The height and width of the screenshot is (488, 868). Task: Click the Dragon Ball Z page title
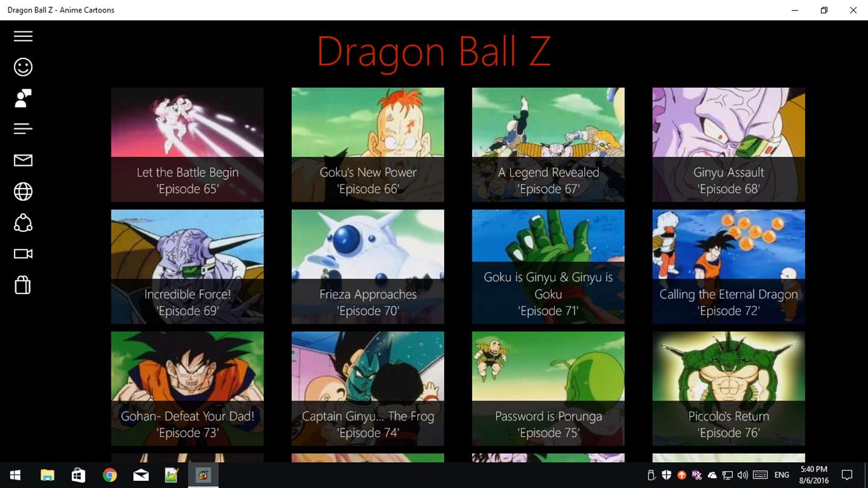click(433, 52)
